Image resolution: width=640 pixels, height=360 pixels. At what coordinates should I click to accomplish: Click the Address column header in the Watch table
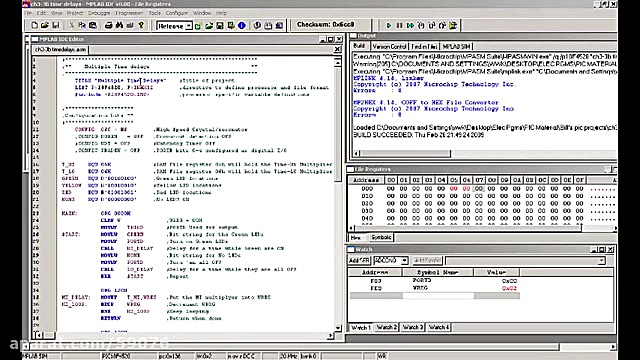[x=375, y=272]
